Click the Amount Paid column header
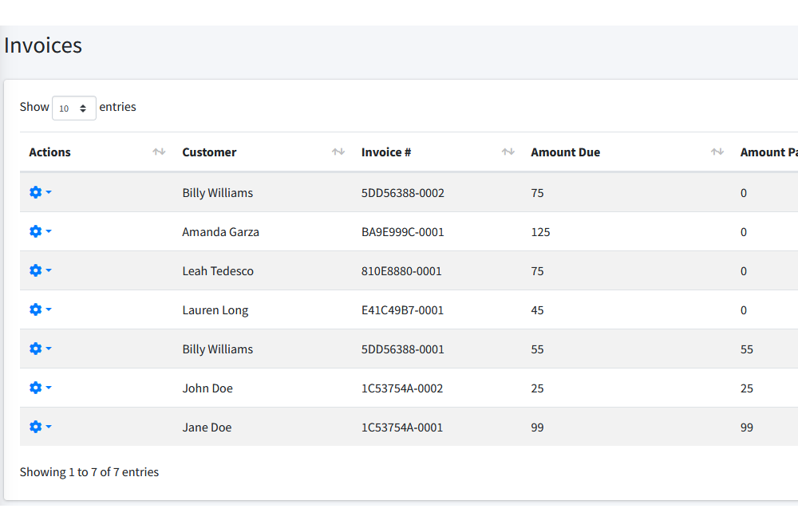 pyautogui.click(x=768, y=152)
